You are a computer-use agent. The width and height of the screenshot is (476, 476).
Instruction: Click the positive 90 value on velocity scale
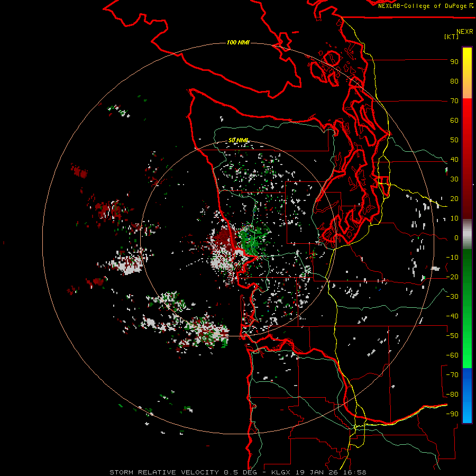tap(454, 62)
